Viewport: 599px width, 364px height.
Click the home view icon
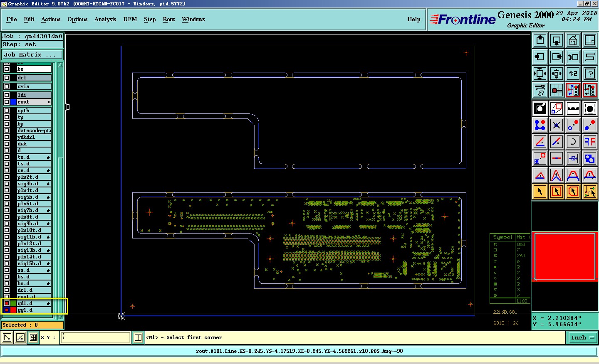[x=573, y=40]
